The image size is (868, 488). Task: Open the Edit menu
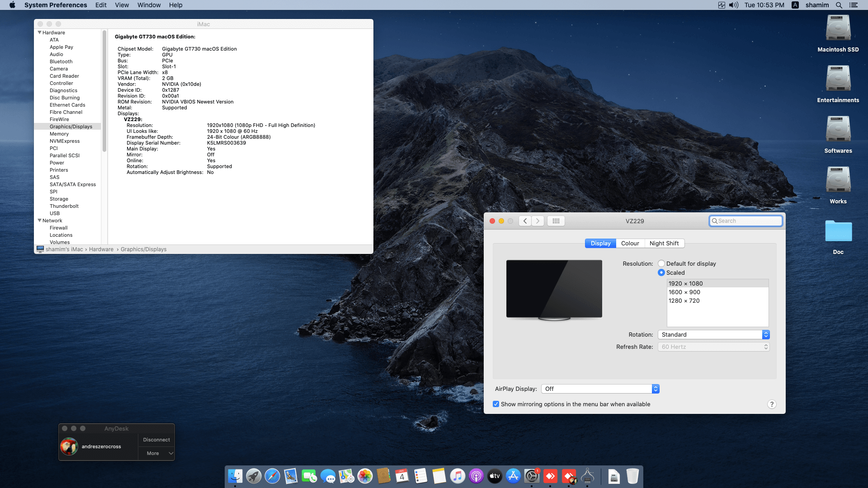click(x=101, y=5)
